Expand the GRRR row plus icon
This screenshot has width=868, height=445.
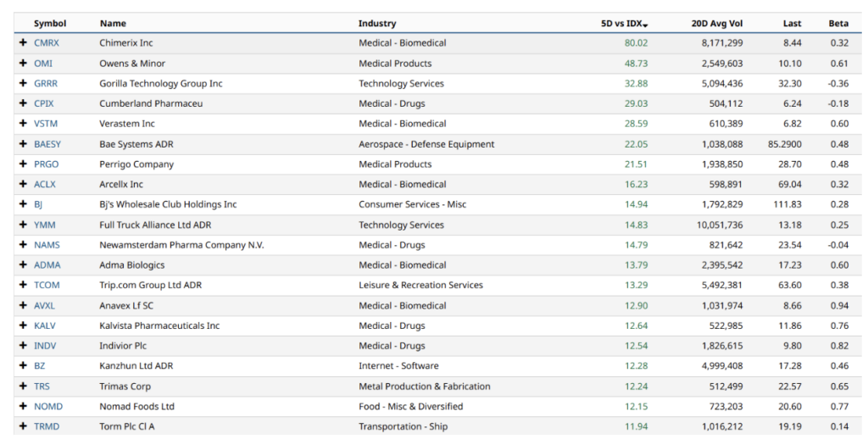point(23,83)
